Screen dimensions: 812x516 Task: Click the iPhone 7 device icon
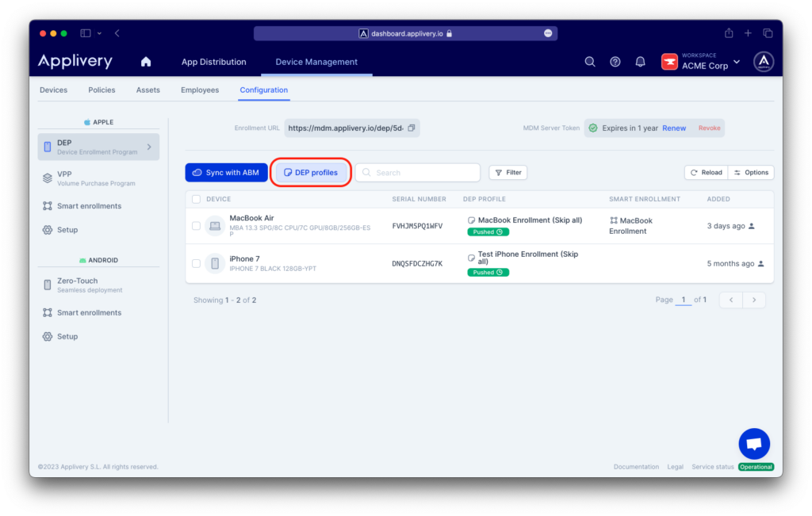214,263
